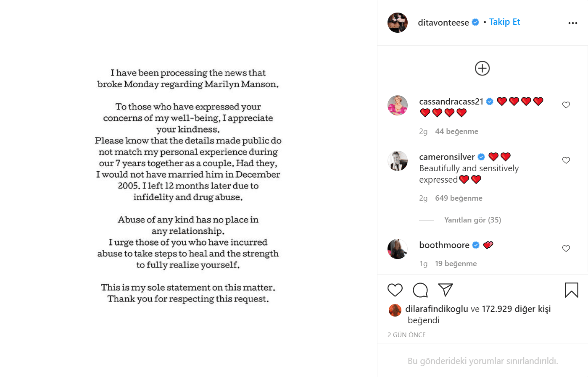Save post with the bookmark icon
The width and height of the screenshot is (588, 377).
[571, 290]
